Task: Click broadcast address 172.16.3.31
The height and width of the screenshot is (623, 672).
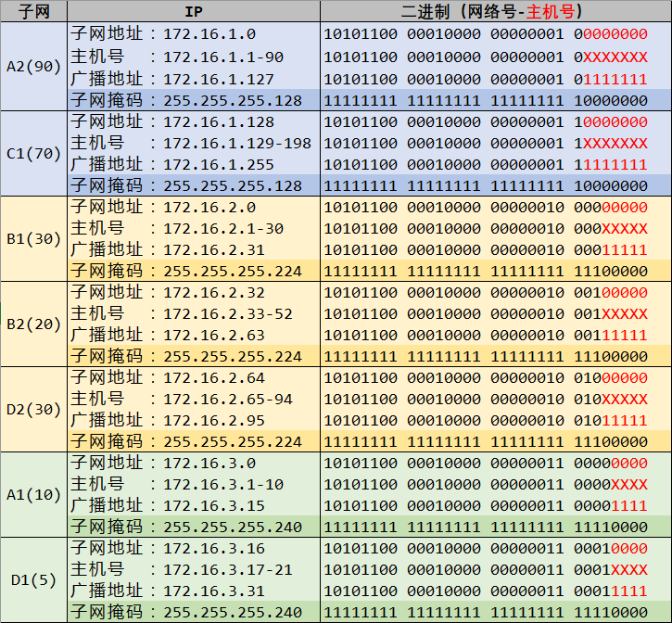Action: tap(214, 591)
